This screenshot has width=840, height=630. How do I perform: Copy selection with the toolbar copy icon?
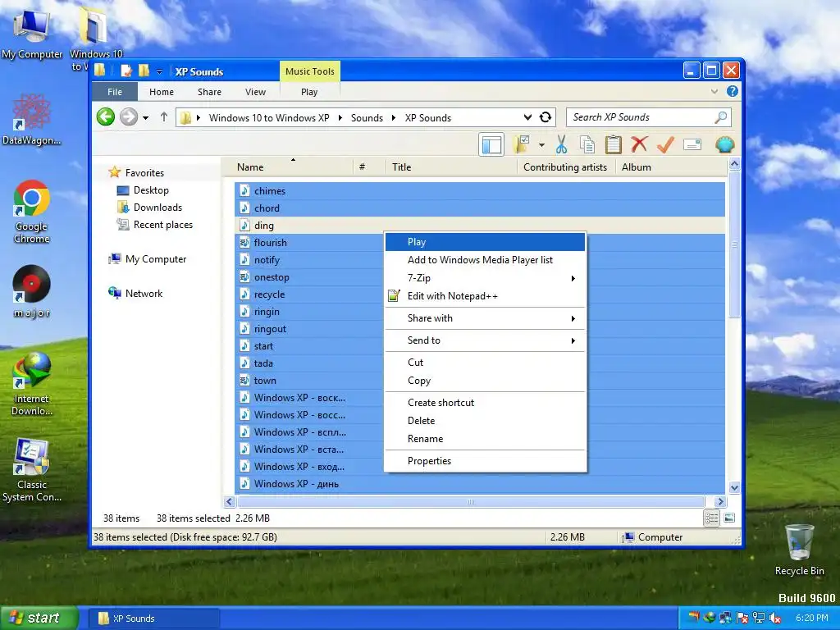pos(587,144)
